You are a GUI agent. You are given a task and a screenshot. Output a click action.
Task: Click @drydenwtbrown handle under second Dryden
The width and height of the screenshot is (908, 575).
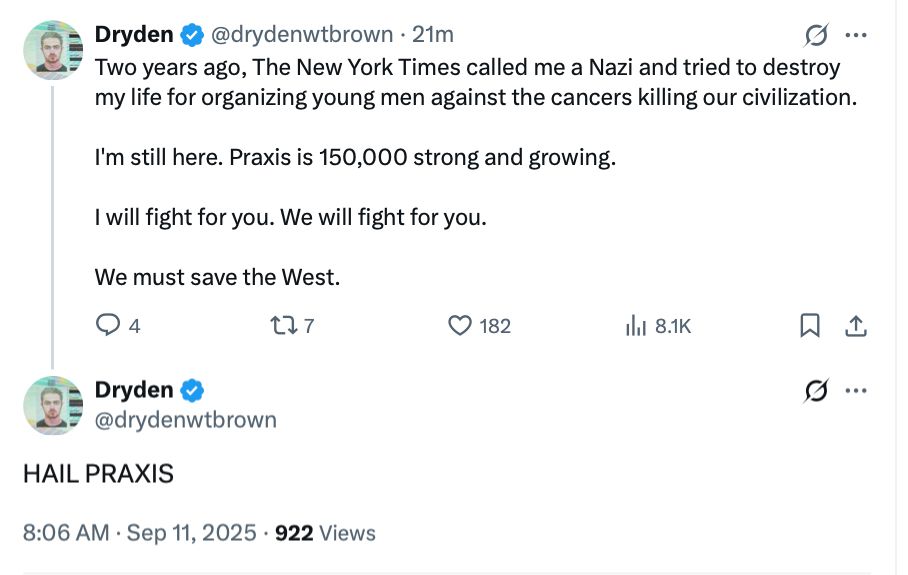[x=185, y=419]
